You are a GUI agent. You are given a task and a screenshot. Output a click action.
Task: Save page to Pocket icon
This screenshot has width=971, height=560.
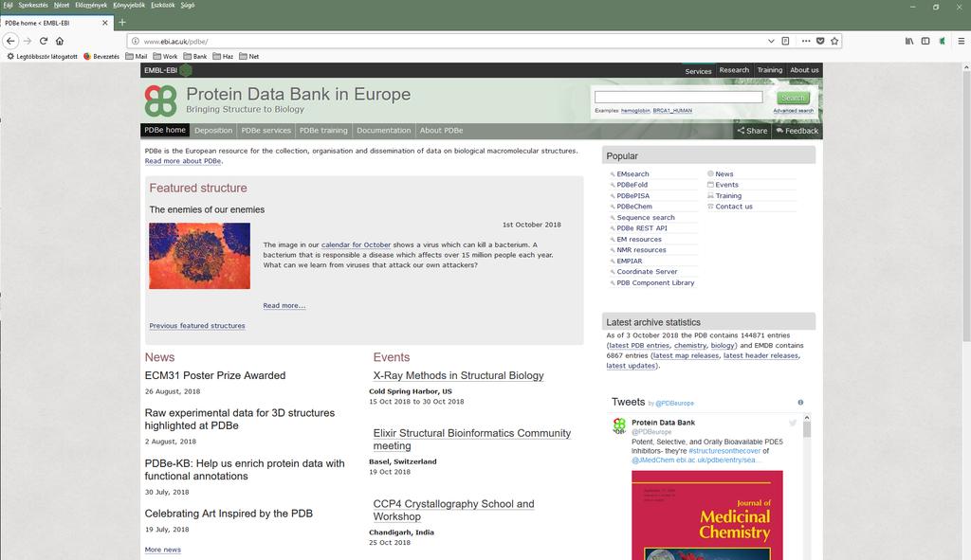(x=820, y=41)
